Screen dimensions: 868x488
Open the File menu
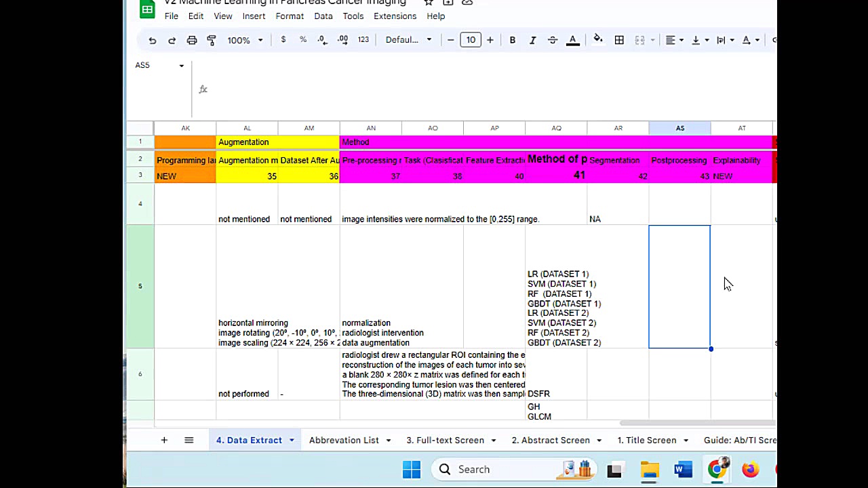pos(172,16)
